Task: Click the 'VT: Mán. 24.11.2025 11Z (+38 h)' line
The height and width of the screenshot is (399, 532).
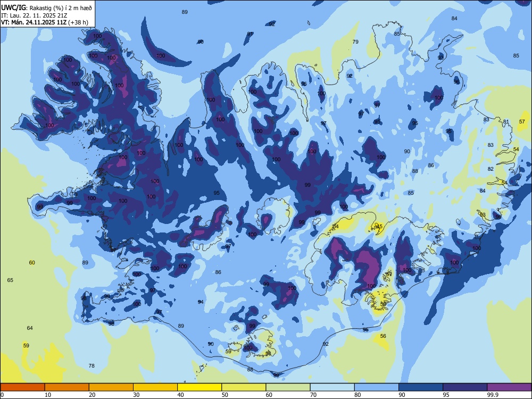Action: 45,22
